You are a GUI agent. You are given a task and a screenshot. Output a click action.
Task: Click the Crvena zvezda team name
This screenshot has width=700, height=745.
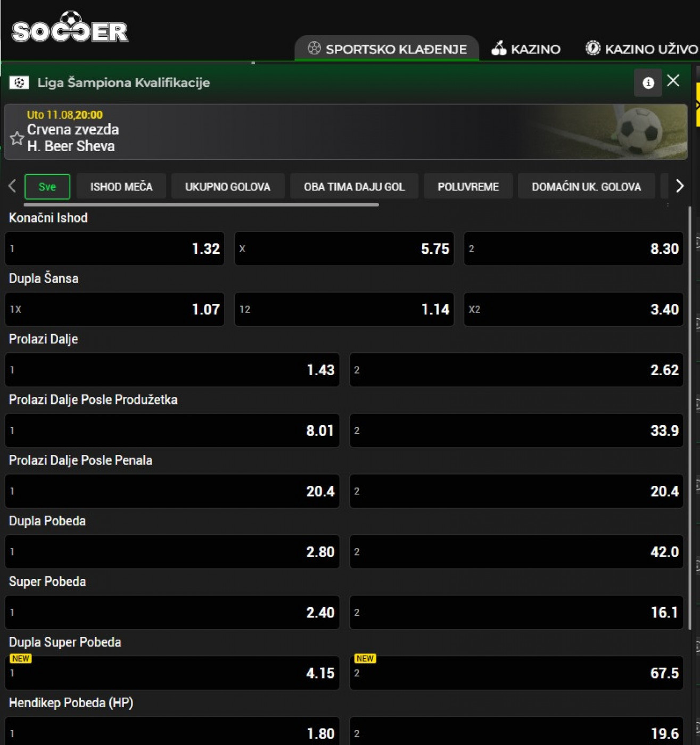(73, 129)
